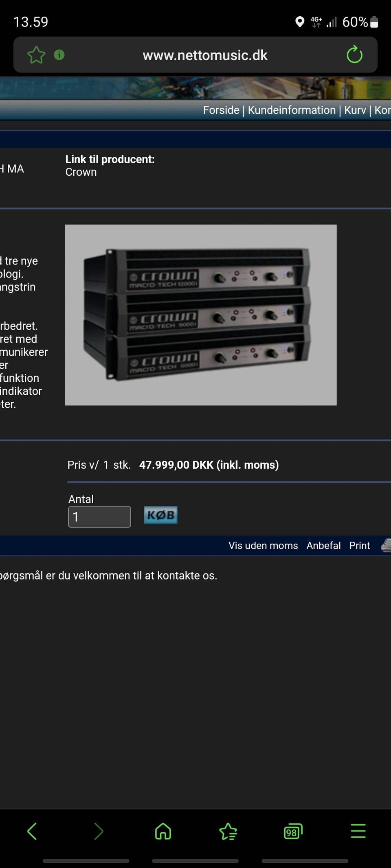Go forward using the browser forward arrow
The image size is (391, 868).
(98, 831)
